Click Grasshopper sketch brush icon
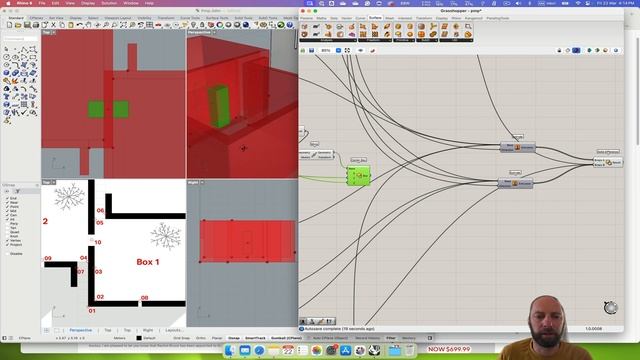This screenshot has width=640, height=360. click(x=372, y=51)
